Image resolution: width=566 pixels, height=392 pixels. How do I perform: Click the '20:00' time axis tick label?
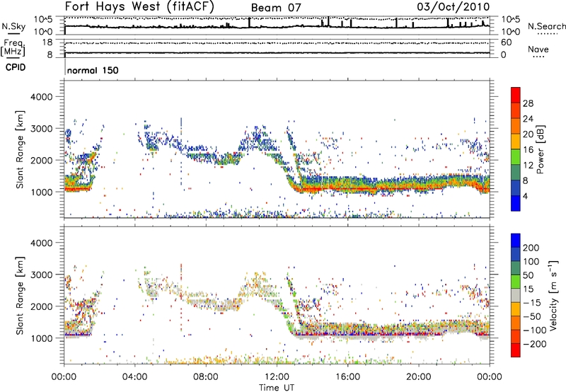point(418,377)
